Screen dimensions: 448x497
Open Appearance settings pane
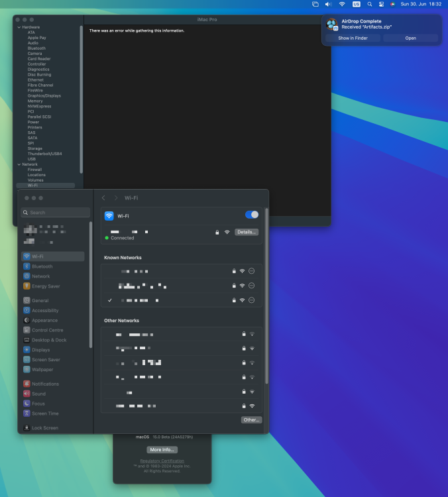(52, 320)
